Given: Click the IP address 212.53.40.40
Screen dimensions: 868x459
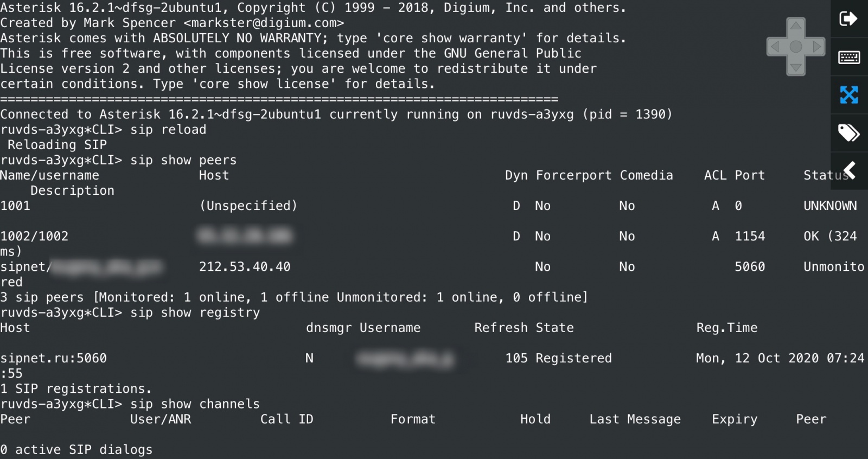Looking at the screenshot, I should 245,266.
